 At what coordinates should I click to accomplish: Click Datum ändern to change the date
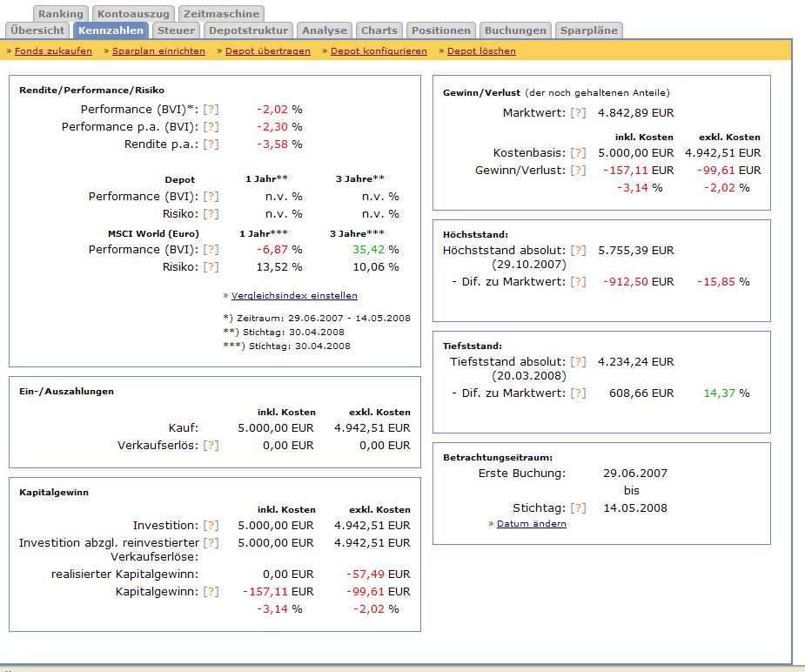tap(531, 524)
